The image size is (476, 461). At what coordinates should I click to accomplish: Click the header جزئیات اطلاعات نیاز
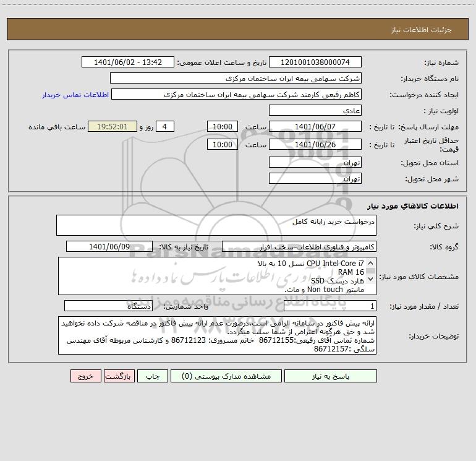[422, 30]
